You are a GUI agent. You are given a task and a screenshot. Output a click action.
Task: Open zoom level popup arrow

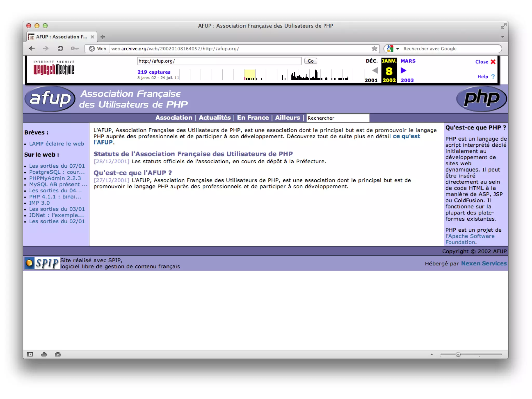pos(431,355)
